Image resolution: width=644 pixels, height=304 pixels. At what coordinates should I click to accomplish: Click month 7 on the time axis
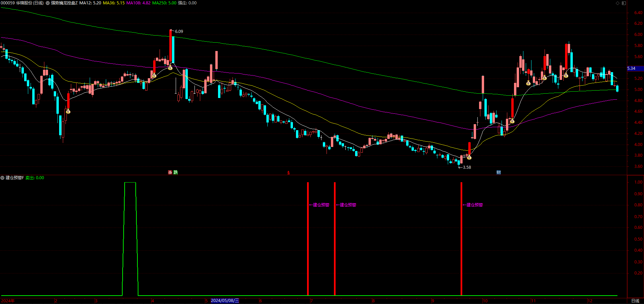(x=312, y=301)
